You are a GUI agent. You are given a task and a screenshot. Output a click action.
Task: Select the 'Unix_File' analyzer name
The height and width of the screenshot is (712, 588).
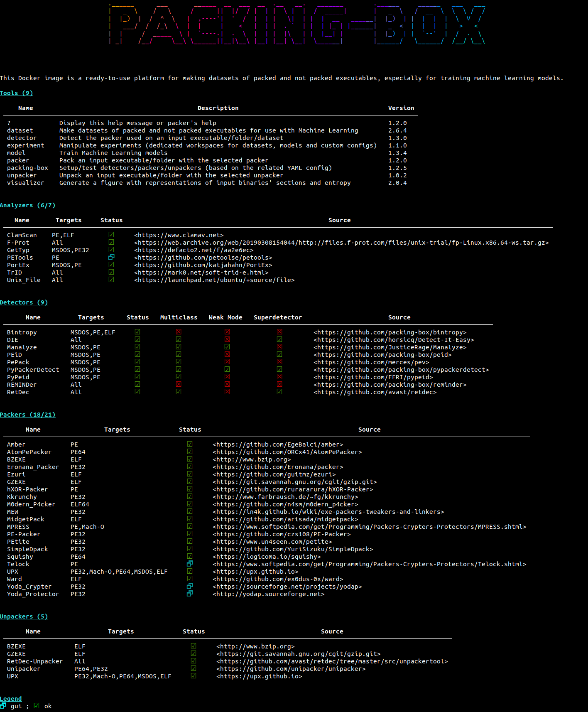tap(24, 280)
